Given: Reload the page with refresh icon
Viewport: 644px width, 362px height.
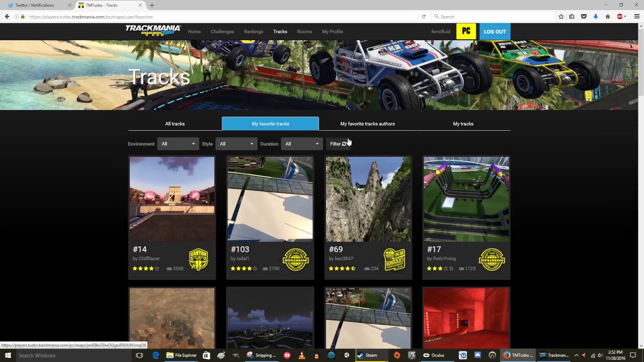Looking at the screenshot, I should [x=424, y=17].
